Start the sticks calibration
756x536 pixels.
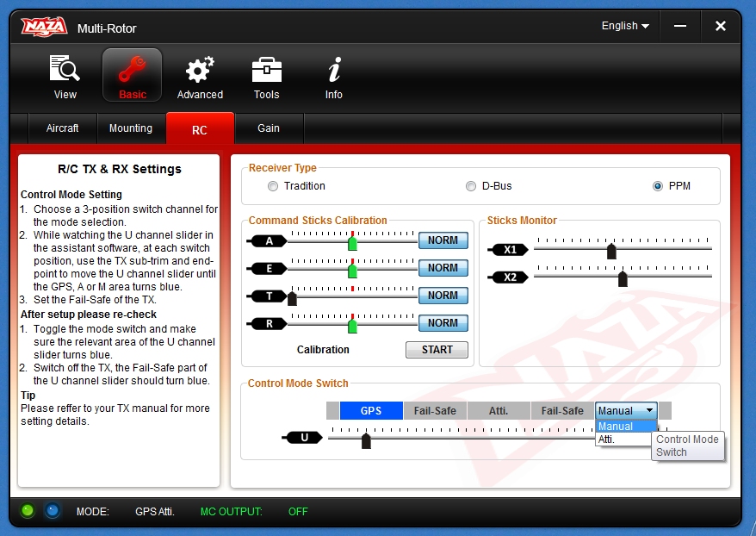[x=437, y=350]
